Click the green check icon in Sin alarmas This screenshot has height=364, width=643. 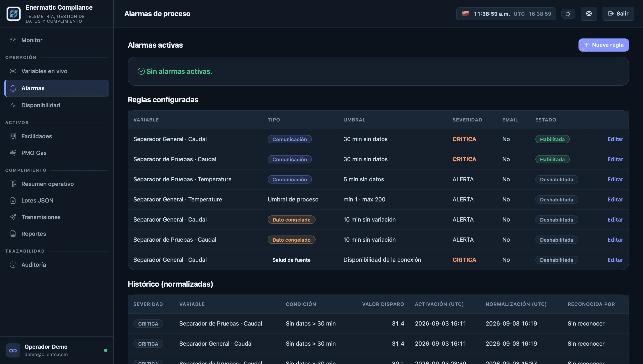pyautogui.click(x=141, y=71)
